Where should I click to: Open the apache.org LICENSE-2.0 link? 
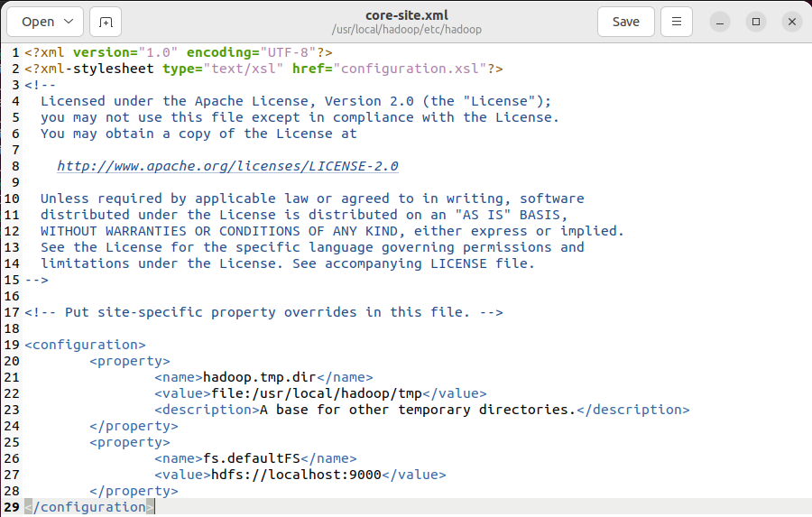[228, 166]
